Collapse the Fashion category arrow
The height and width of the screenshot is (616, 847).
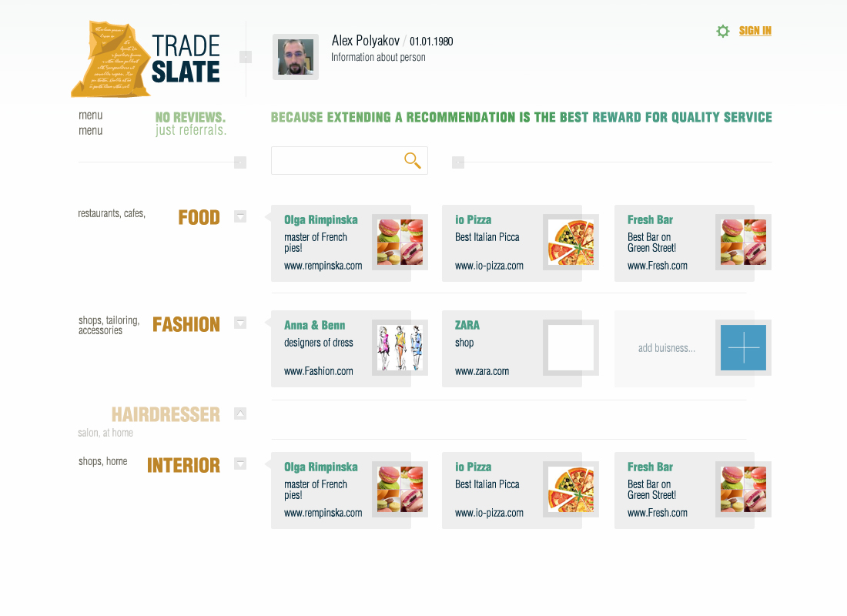coord(240,323)
